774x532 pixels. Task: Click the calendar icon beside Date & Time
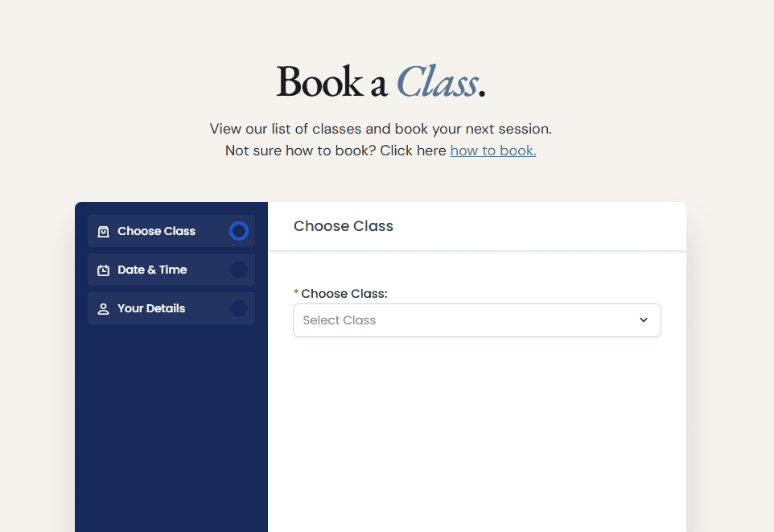(x=103, y=270)
